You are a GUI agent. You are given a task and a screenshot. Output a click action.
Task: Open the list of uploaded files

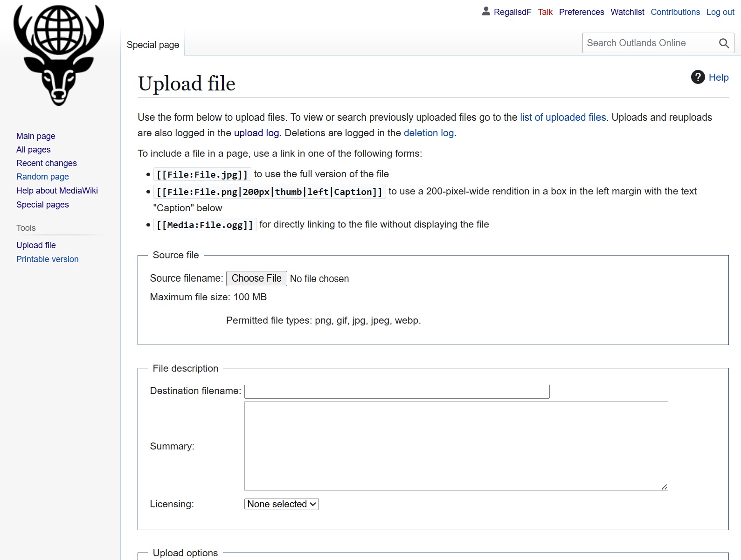pos(563,118)
